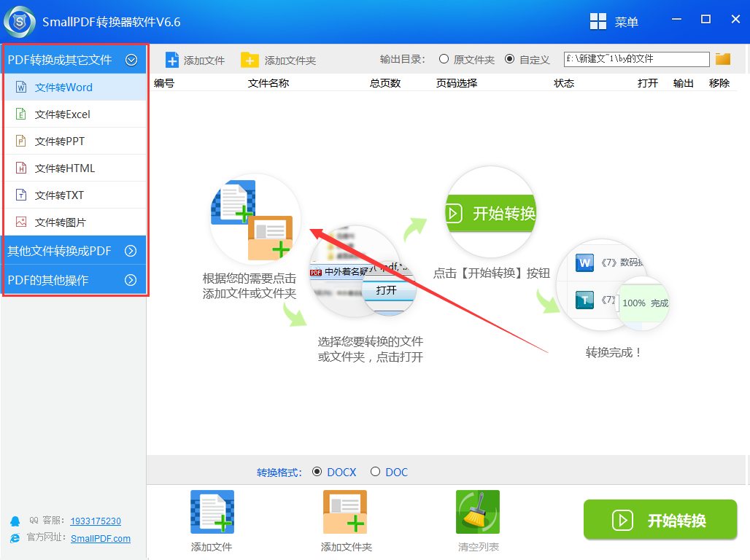This screenshot has width=750, height=560.
Task: Click the 状态 column header
Action: (564, 82)
